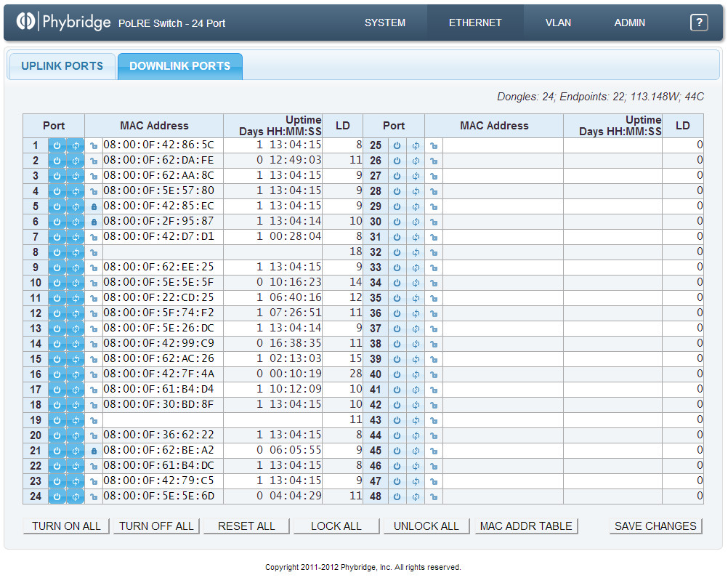Open the help question mark icon
Viewport: 728px width, 583px height.
699,23
